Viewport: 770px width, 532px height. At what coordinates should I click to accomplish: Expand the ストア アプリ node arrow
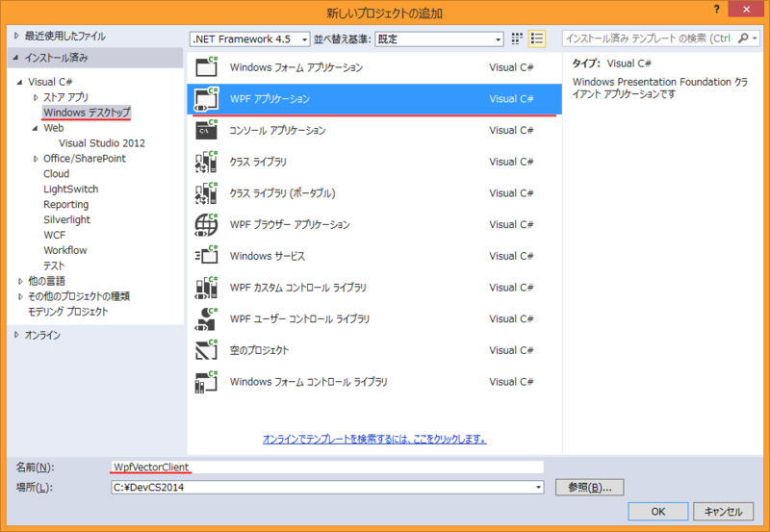[x=36, y=97]
